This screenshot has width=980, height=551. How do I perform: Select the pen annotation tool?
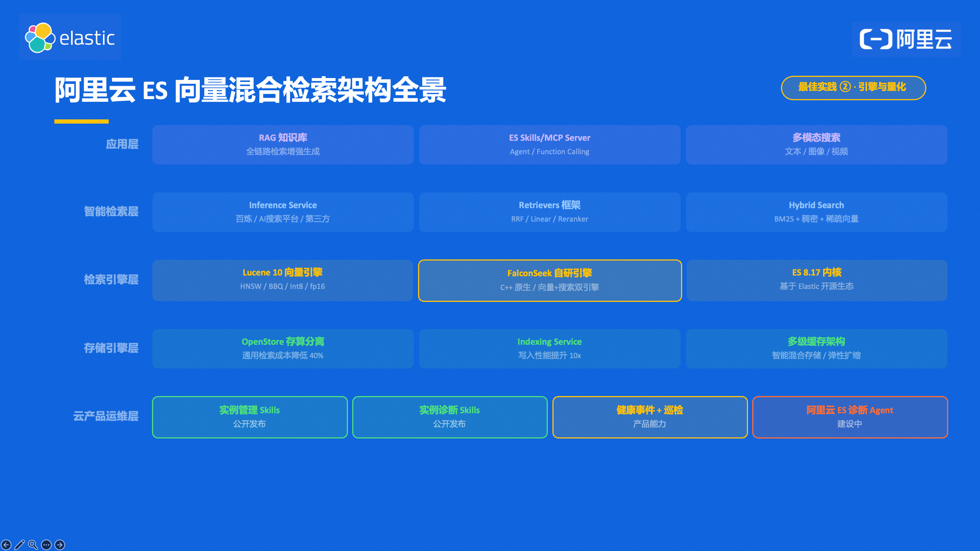[x=20, y=544]
